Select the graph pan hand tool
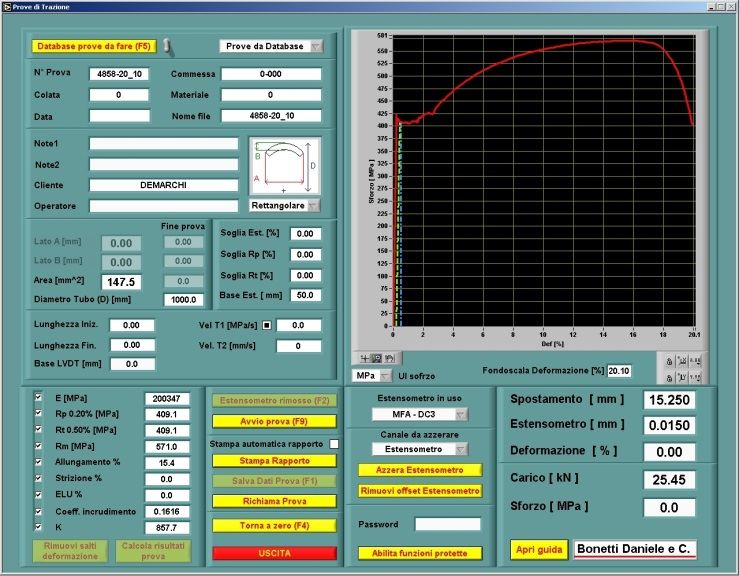 pos(389,357)
